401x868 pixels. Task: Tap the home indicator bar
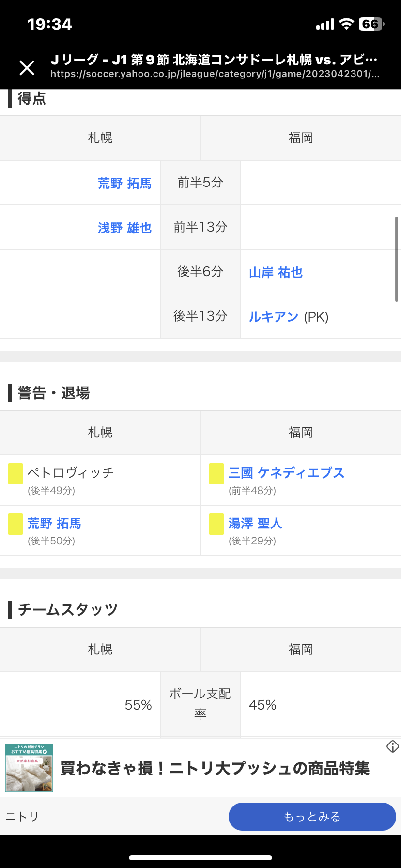[200, 858]
